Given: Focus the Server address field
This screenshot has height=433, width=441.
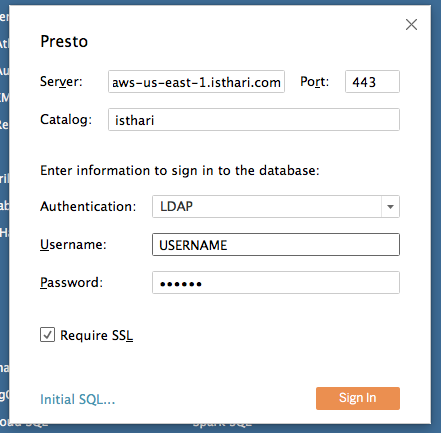Looking at the screenshot, I should [x=196, y=82].
